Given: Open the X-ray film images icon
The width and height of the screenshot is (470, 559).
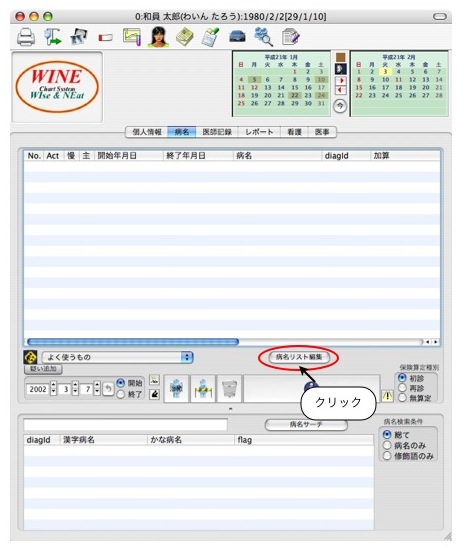Looking at the screenshot, I should point(79,36).
